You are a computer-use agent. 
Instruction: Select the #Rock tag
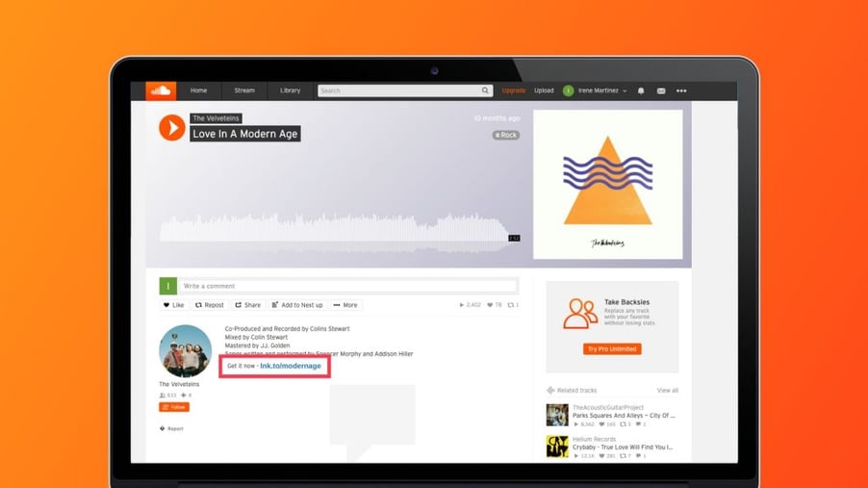506,135
